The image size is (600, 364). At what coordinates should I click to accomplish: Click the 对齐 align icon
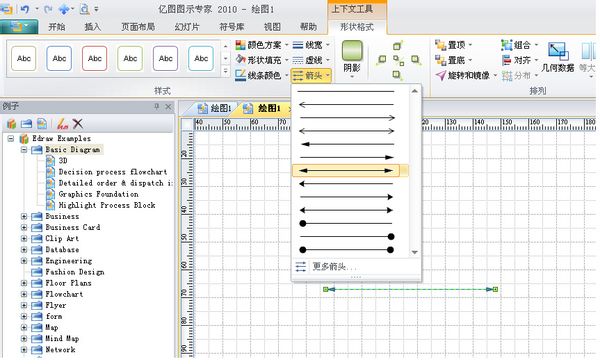[507, 60]
